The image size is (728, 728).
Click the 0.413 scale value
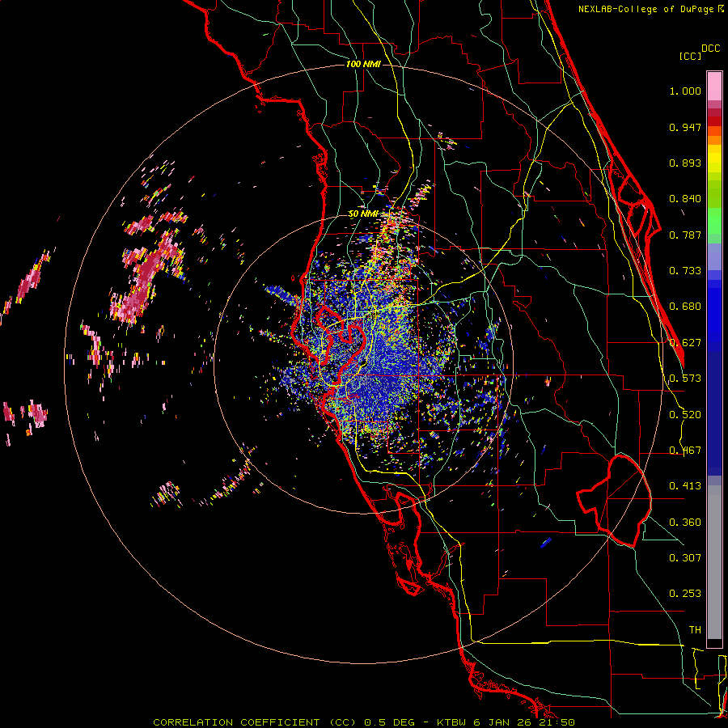(685, 486)
